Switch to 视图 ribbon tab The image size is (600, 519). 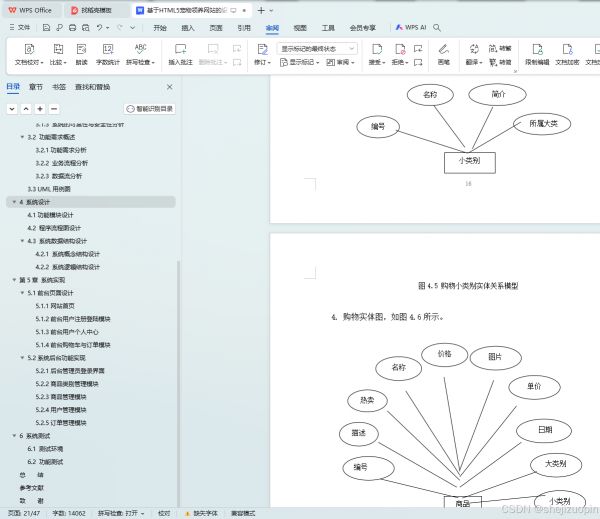(x=300, y=28)
